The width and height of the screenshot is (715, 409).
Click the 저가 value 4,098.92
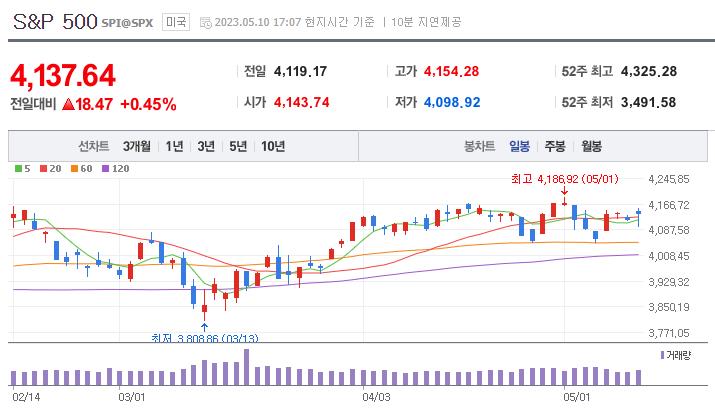point(452,102)
